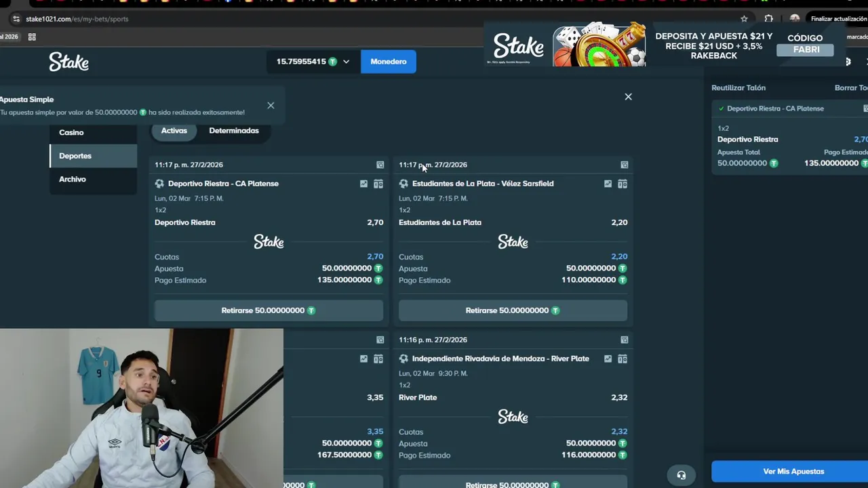Click Retirarse 50 on Deportivo Riestra bet

pyautogui.click(x=269, y=310)
